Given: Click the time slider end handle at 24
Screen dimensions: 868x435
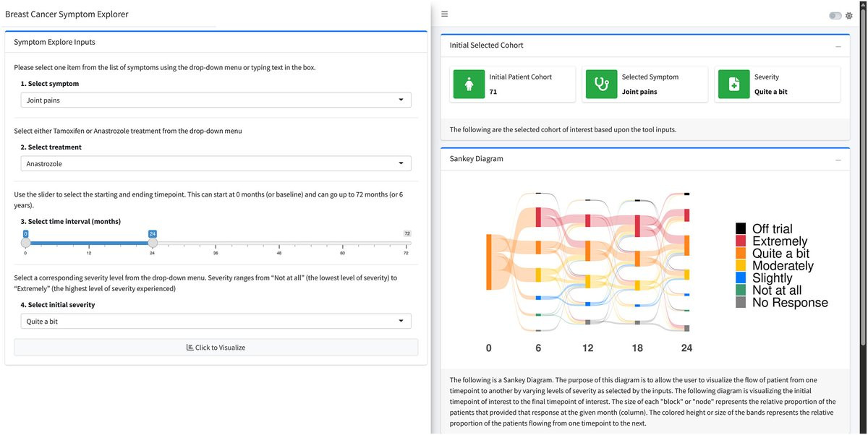Looking at the screenshot, I should pyautogui.click(x=153, y=244).
